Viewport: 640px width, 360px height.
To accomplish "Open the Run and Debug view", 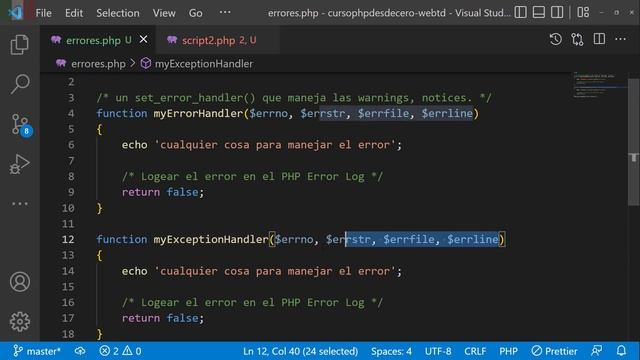I will pos(19,164).
